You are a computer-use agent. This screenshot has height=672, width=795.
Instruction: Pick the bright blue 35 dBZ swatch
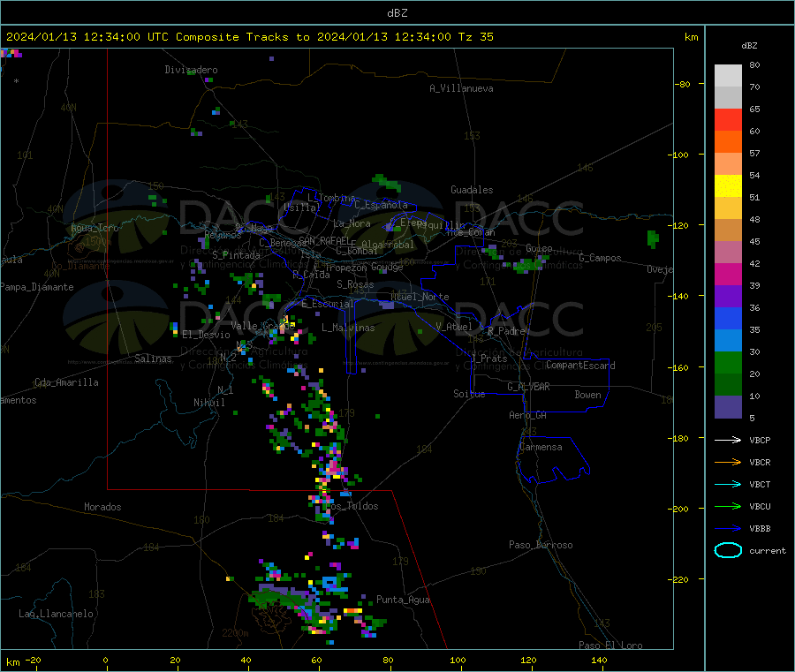[x=728, y=318]
